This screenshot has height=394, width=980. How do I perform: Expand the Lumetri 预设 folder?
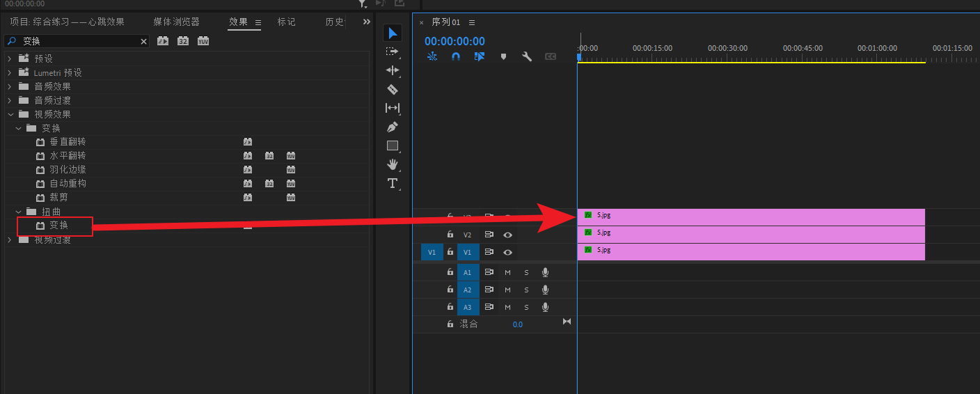10,72
